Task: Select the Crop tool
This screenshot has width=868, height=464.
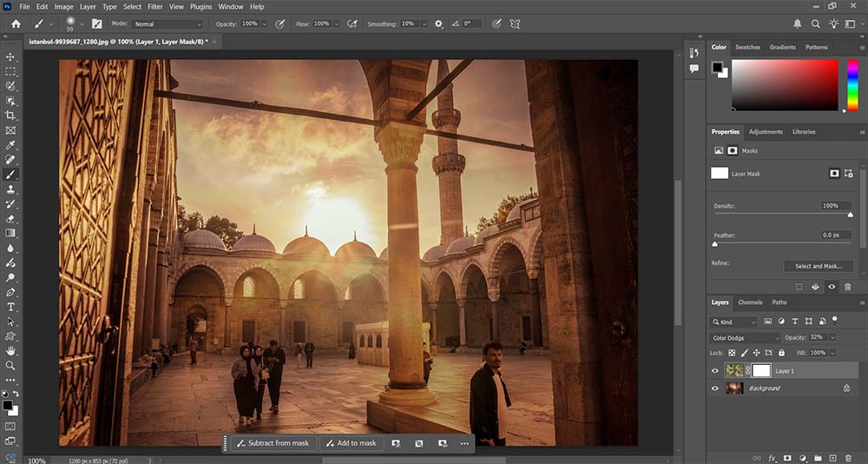Action: (x=10, y=116)
